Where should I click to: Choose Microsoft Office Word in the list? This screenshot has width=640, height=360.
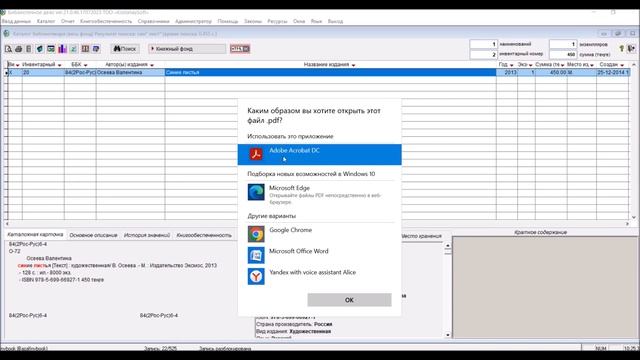pyautogui.click(x=320, y=255)
